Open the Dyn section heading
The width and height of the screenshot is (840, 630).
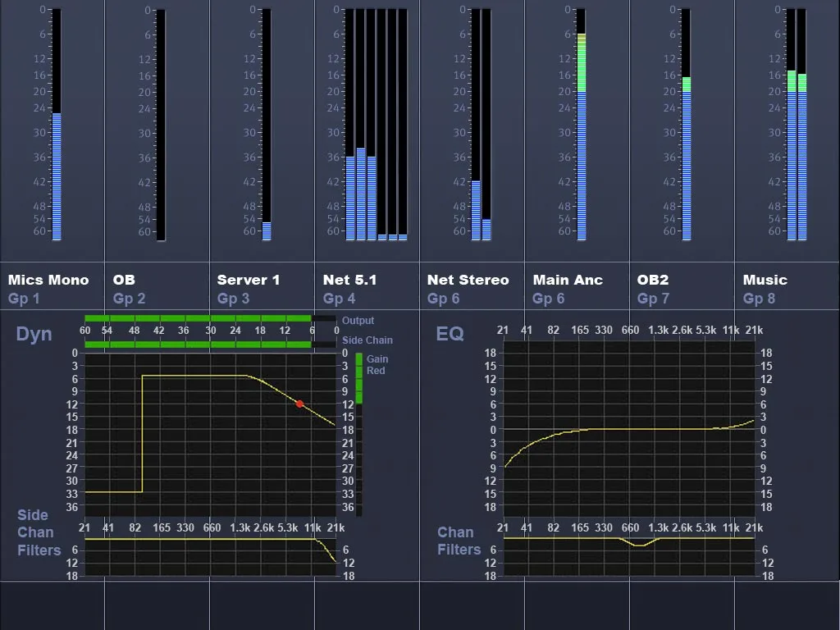(34, 335)
